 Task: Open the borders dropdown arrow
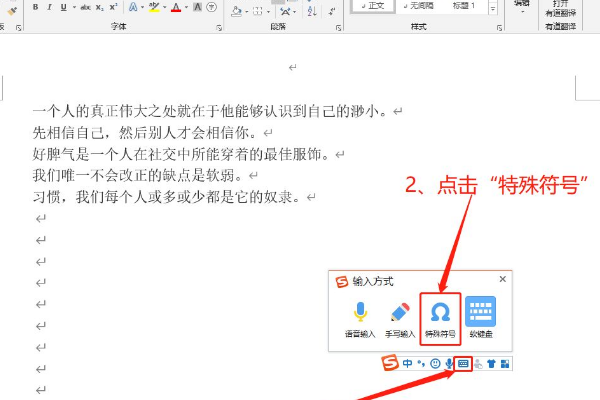click(268, 12)
